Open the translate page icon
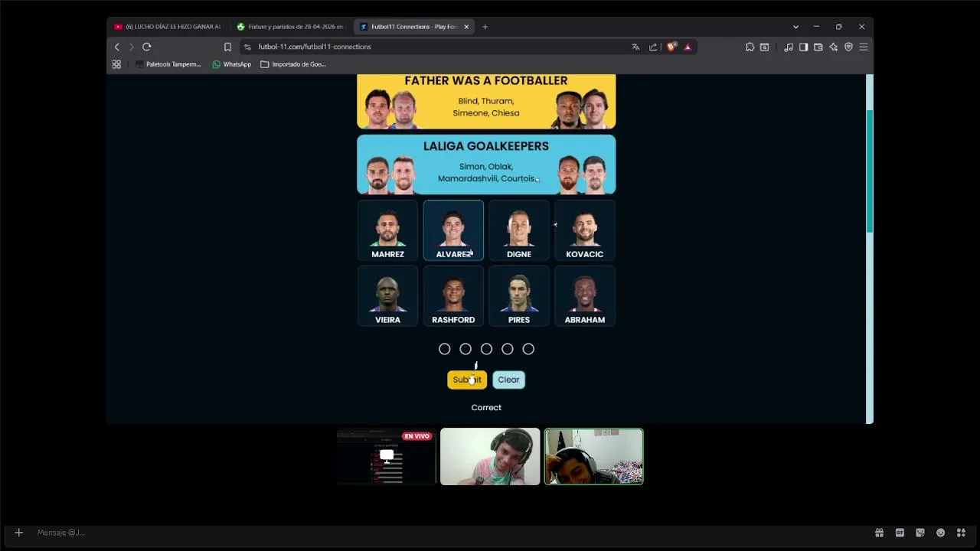 pyautogui.click(x=635, y=47)
